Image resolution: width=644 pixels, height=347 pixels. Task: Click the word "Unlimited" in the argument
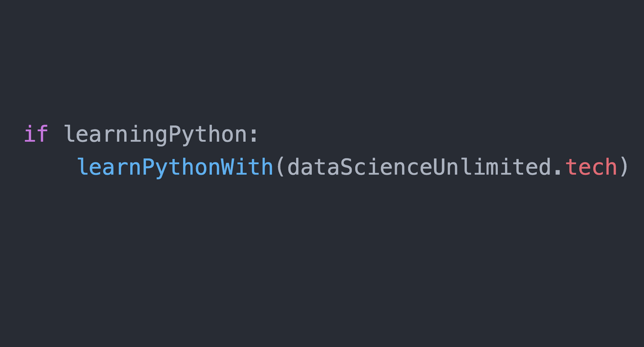pos(492,167)
